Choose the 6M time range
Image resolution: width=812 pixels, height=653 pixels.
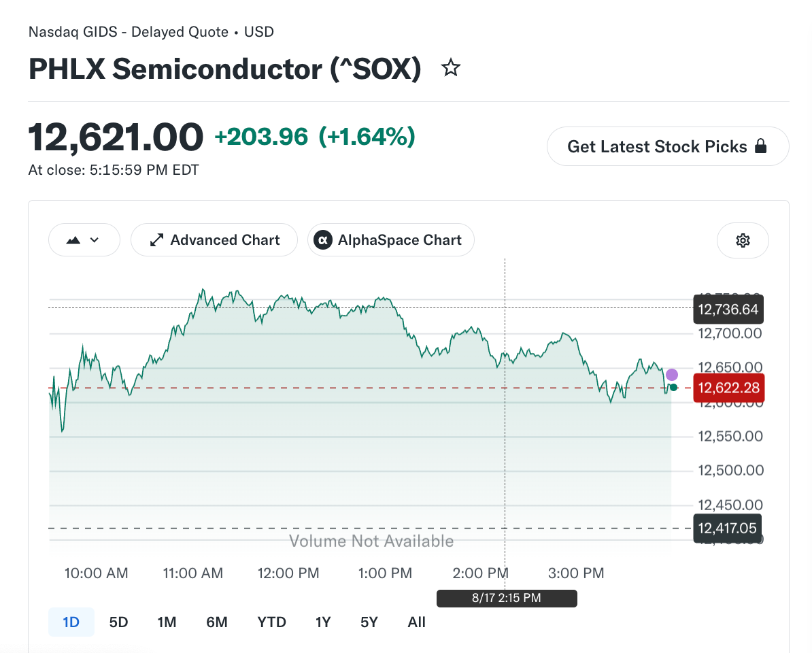pyautogui.click(x=217, y=622)
